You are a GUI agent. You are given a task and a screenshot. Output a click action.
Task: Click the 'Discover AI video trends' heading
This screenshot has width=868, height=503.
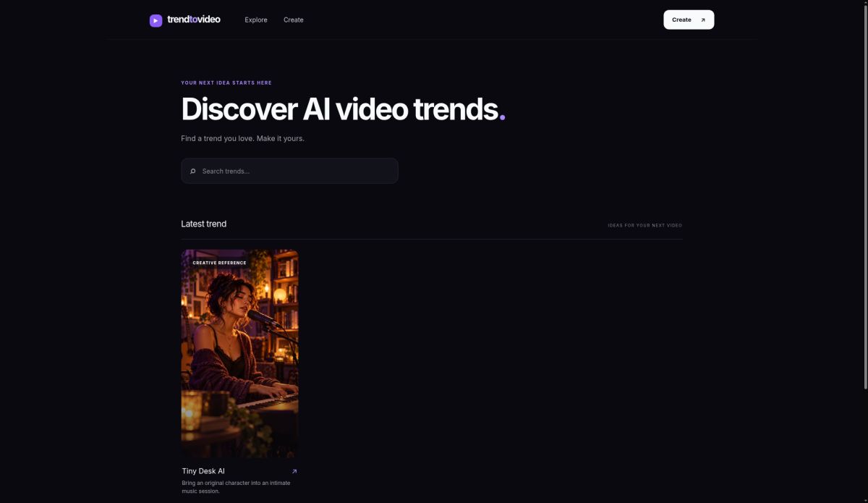(x=343, y=109)
